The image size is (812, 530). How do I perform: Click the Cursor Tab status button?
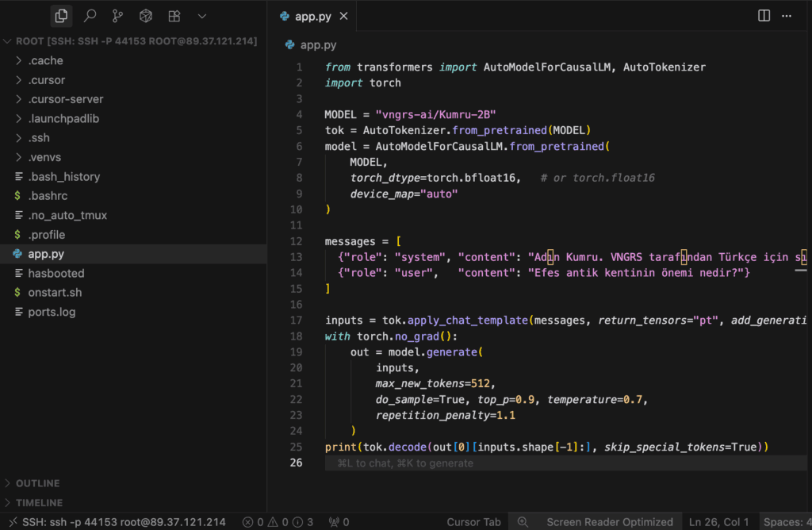(473, 522)
